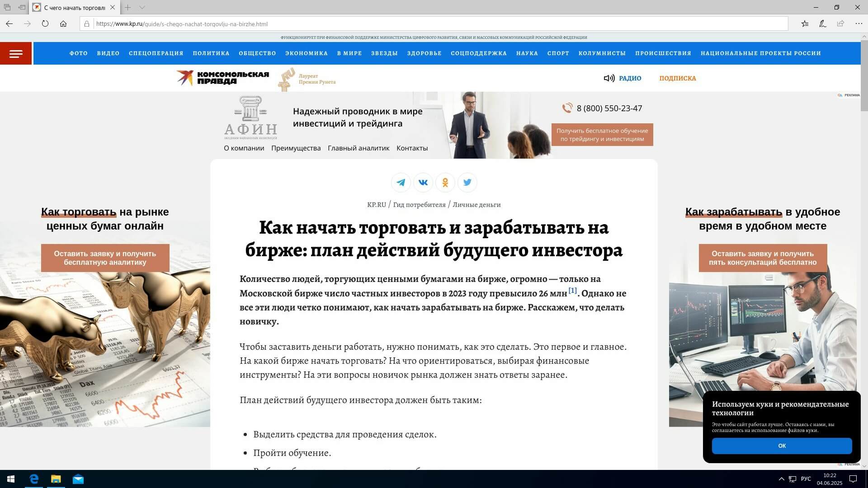Click the Личные деньги breadcrumb link
This screenshot has width=868, height=488.
(x=476, y=205)
